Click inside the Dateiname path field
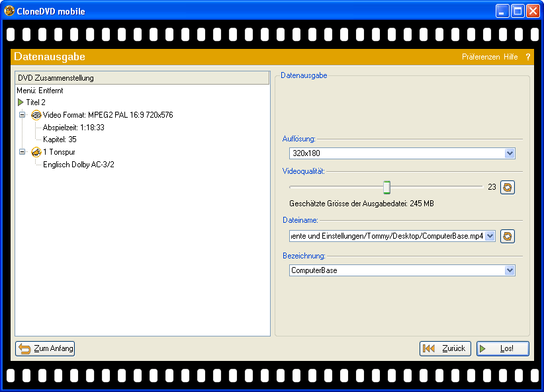Viewport: 544px width, 392px height. [387, 236]
